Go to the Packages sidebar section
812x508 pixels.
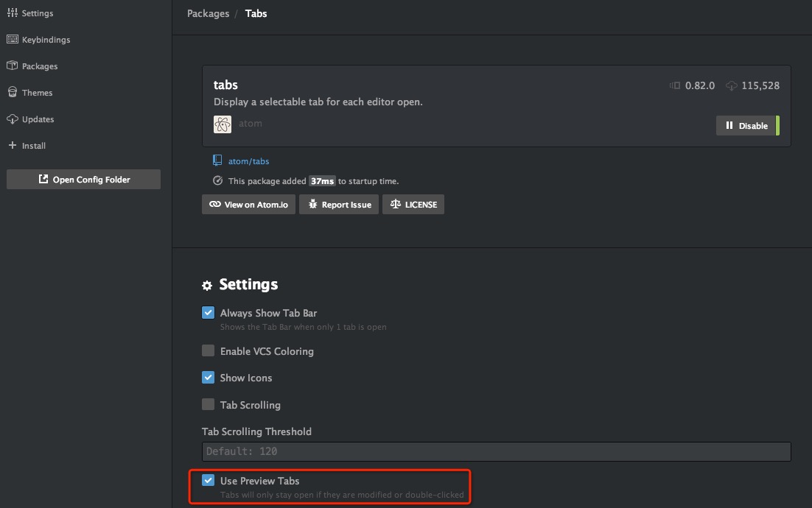click(39, 66)
